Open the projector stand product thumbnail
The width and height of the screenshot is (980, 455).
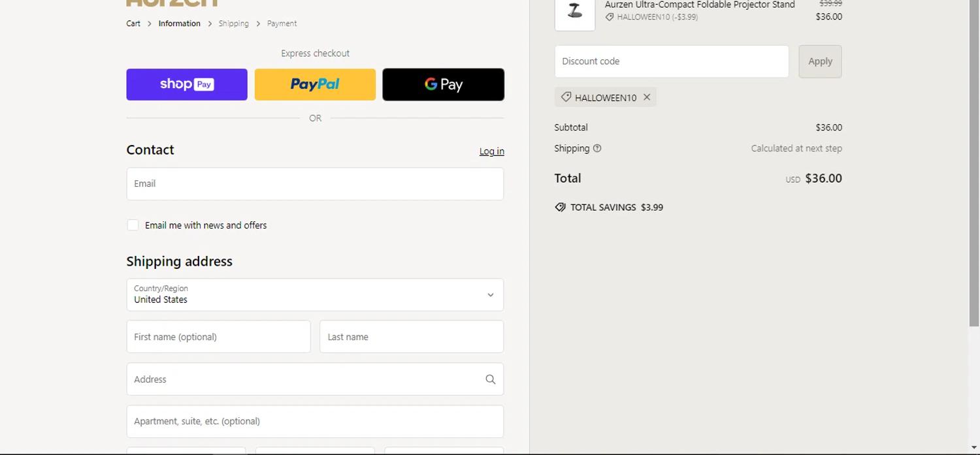tap(574, 12)
